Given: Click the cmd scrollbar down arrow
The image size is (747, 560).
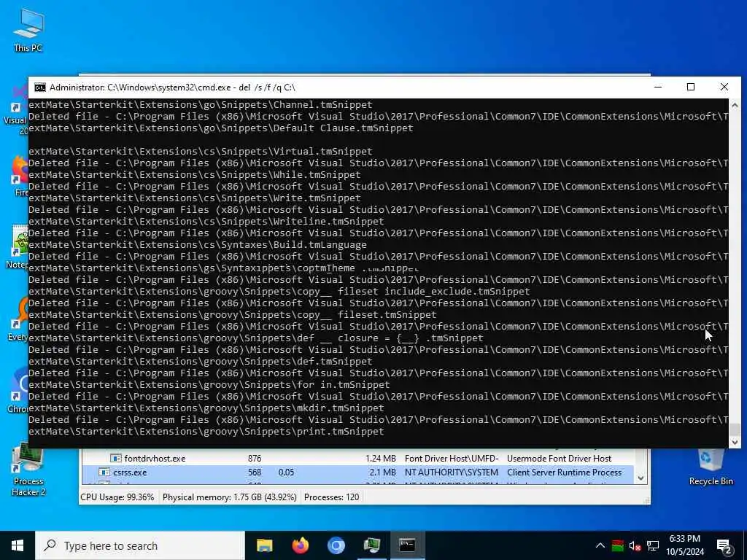Looking at the screenshot, I should pos(735,442).
